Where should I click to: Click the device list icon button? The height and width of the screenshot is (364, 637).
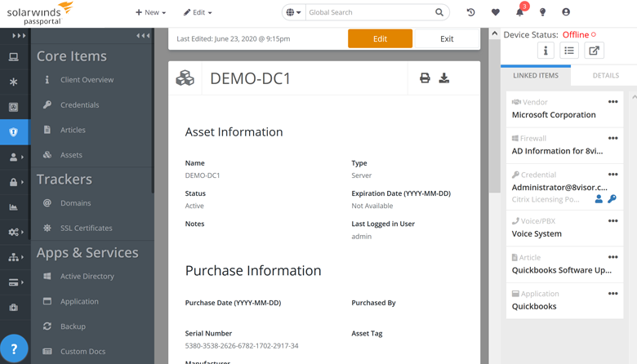(569, 51)
